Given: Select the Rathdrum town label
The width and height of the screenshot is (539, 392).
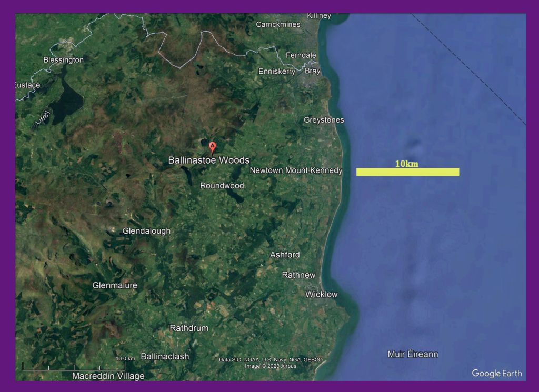Looking at the screenshot, I should [189, 328].
